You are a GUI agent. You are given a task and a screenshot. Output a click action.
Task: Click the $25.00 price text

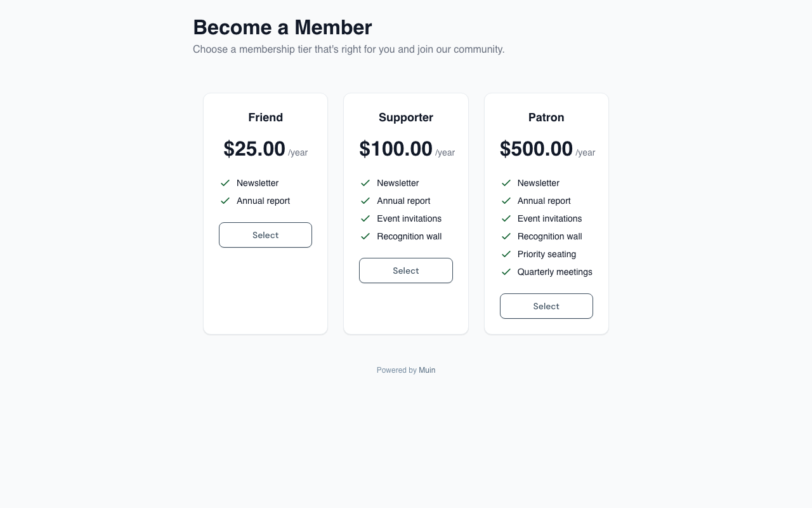point(254,149)
